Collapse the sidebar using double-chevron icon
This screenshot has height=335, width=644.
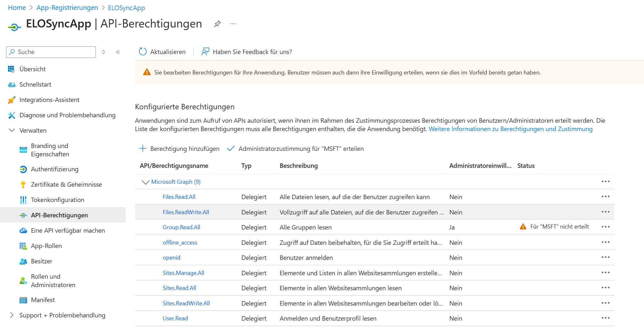(118, 52)
